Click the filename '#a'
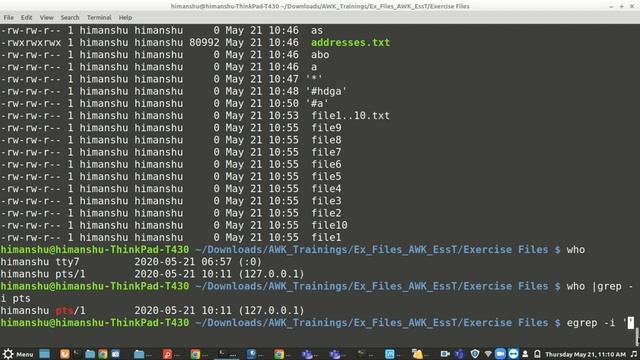The image size is (640, 360). click(317, 103)
